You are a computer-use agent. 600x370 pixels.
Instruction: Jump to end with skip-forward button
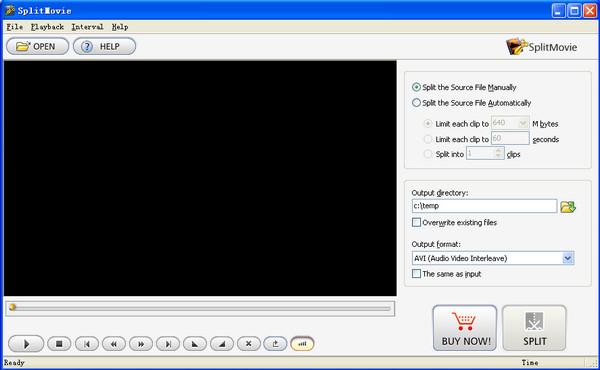[x=168, y=344]
